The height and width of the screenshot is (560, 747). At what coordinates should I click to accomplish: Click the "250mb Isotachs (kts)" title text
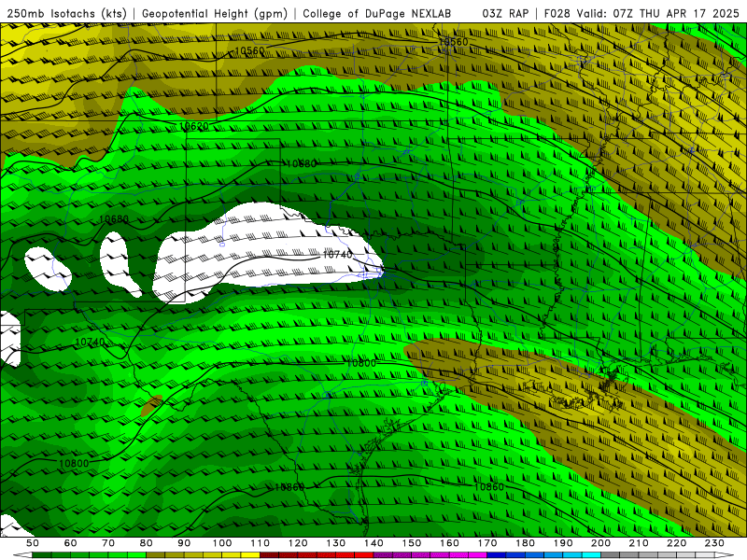click(66, 14)
